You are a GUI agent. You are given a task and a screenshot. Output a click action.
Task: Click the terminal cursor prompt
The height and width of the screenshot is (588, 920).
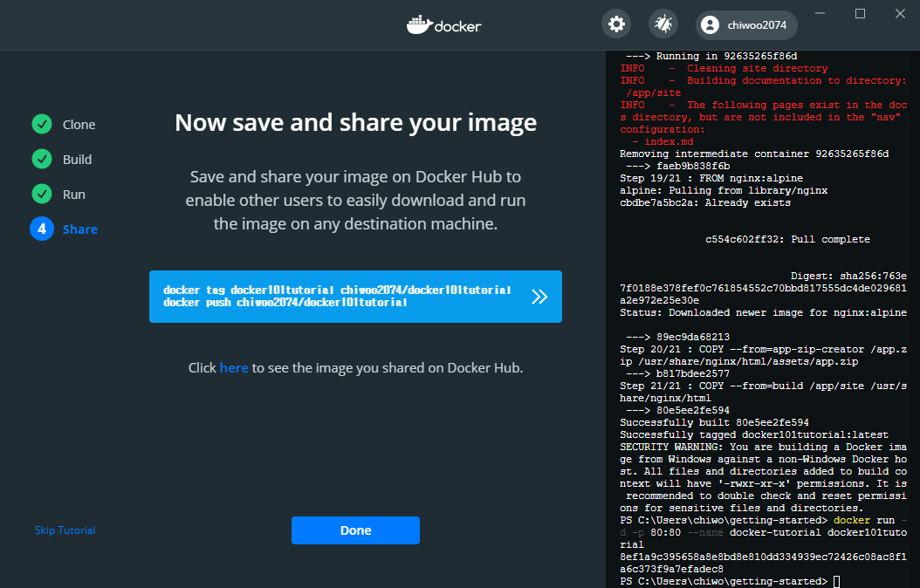click(x=836, y=582)
